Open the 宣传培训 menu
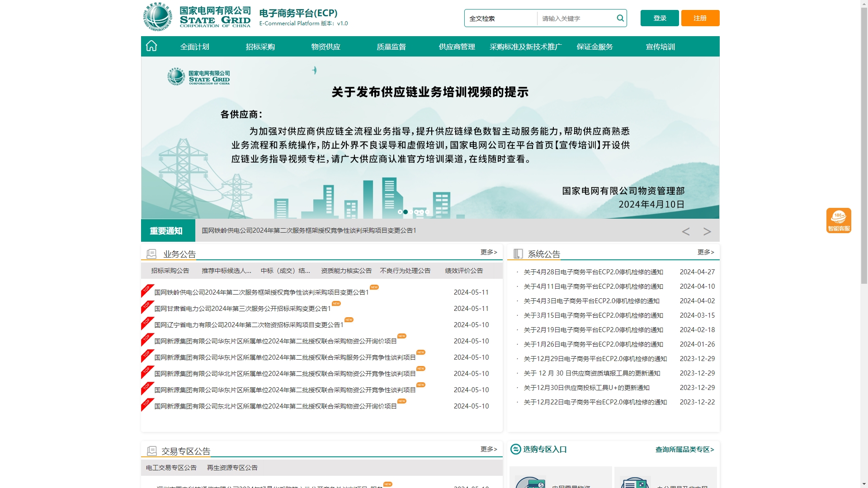 (x=660, y=47)
